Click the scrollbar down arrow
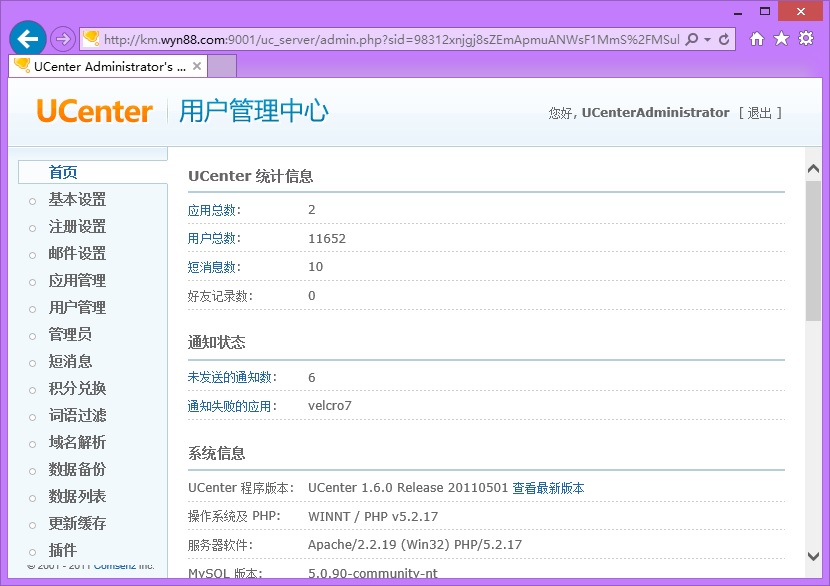Screen dimensions: 830x586 click(814, 556)
